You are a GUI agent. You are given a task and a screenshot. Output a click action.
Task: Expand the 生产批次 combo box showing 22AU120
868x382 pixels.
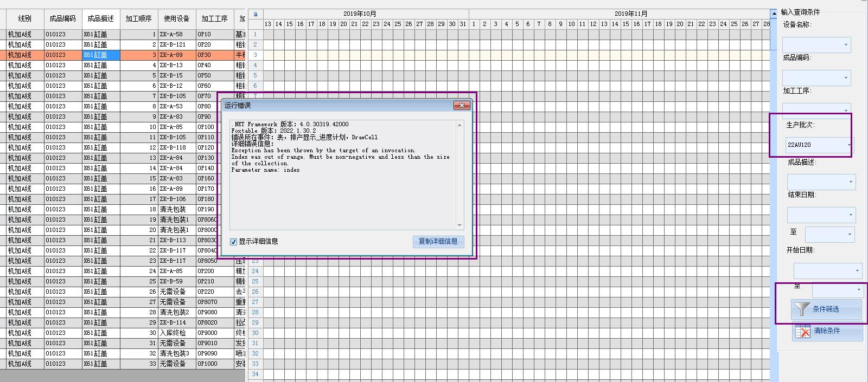[848, 145]
